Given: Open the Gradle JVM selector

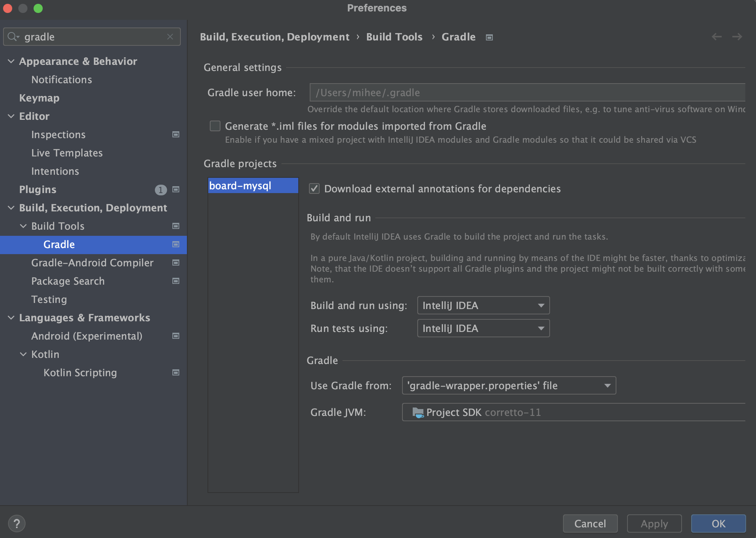Looking at the screenshot, I should (574, 412).
